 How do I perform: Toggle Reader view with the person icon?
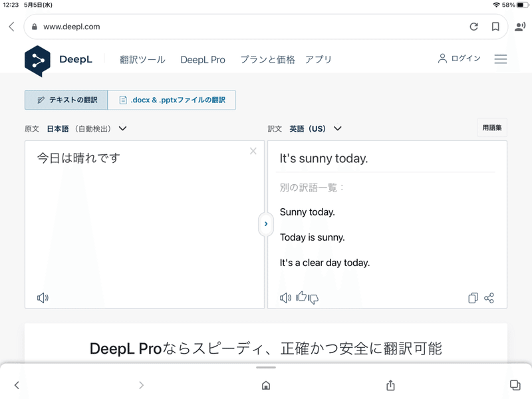click(x=519, y=27)
